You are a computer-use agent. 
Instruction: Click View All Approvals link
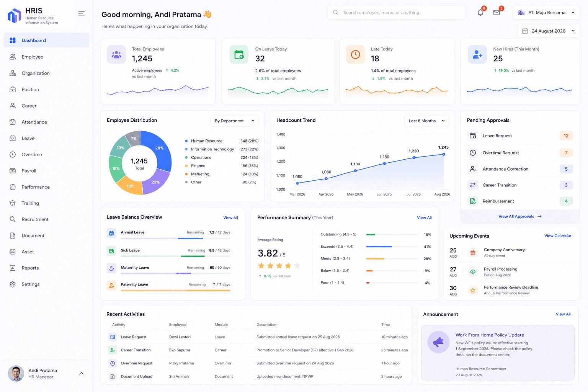click(520, 216)
